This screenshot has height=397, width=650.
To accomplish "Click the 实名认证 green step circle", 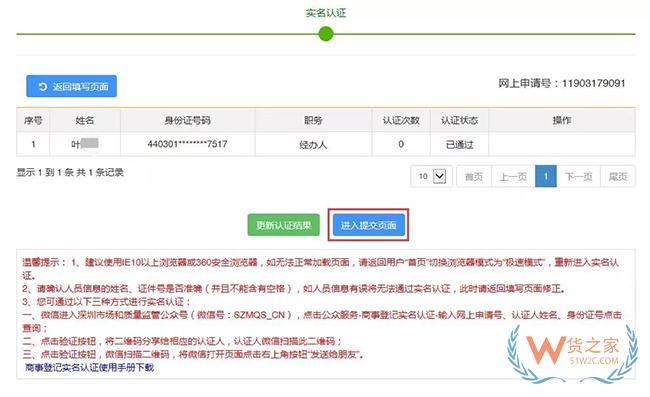I will pyautogui.click(x=326, y=34).
